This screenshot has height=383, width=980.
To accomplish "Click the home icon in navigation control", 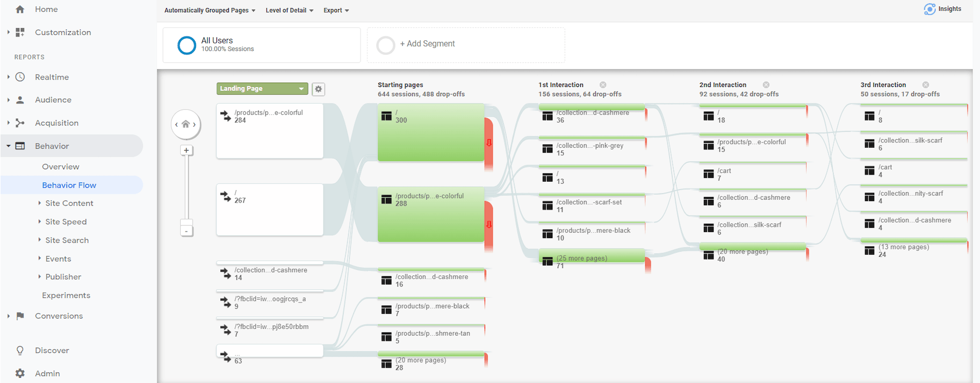I will [x=185, y=125].
